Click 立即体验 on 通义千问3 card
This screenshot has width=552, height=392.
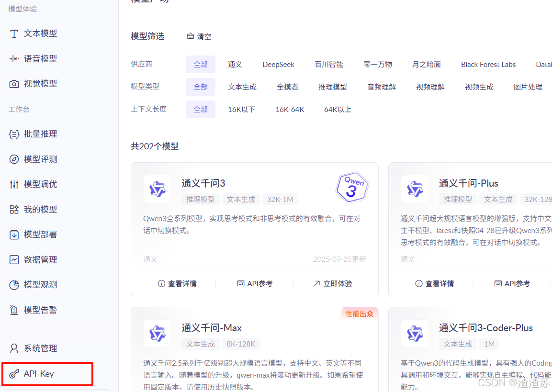(333, 284)
